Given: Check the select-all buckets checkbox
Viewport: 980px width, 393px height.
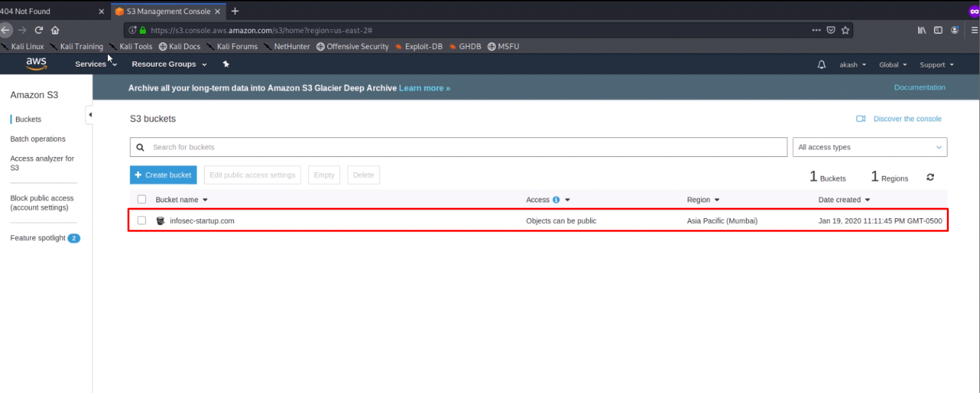Looking at the screenshot, I should click(142, 198).
